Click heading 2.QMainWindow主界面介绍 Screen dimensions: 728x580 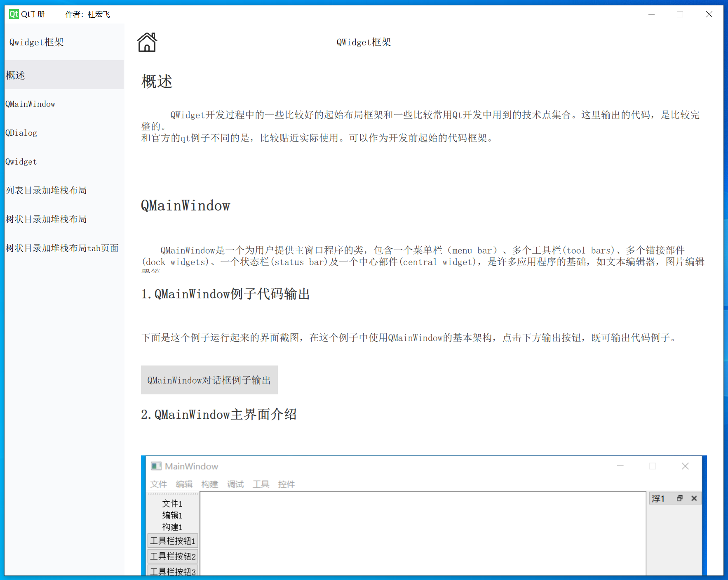click(219, 414)
